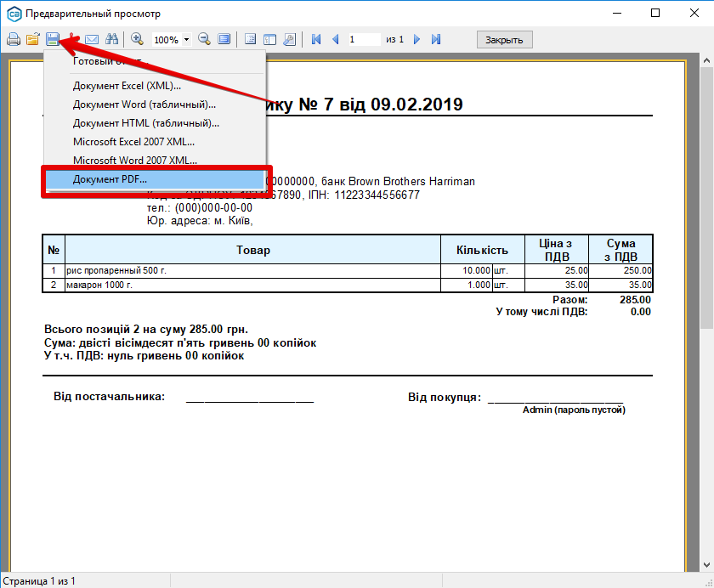This screenshot has width=714, height=588.
Task: Select Документ PDF... menu entry
Action: [154, 179]
